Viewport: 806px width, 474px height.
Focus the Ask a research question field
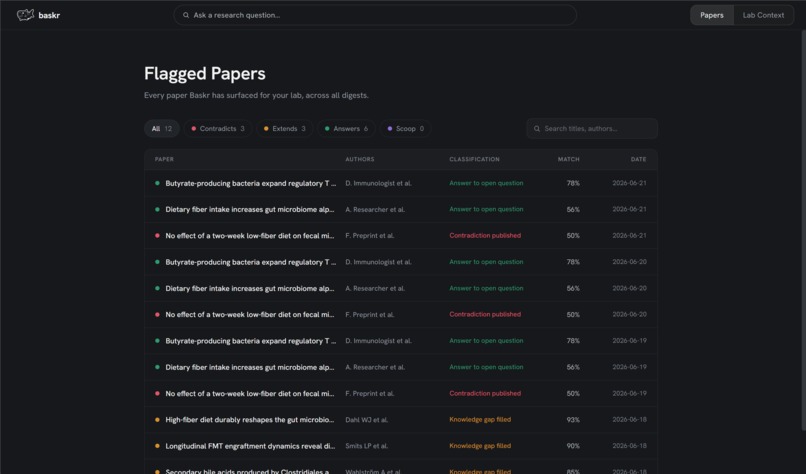point(375,15)
